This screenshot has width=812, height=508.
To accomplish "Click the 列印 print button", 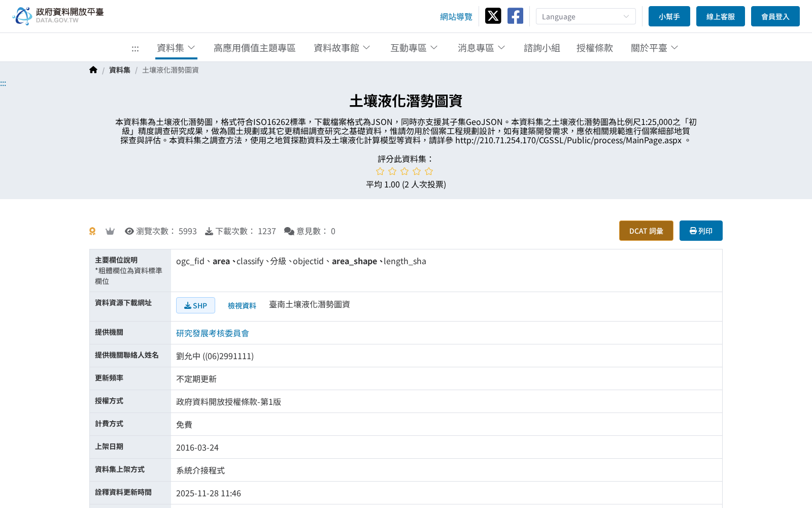I will tap(701, 231).
